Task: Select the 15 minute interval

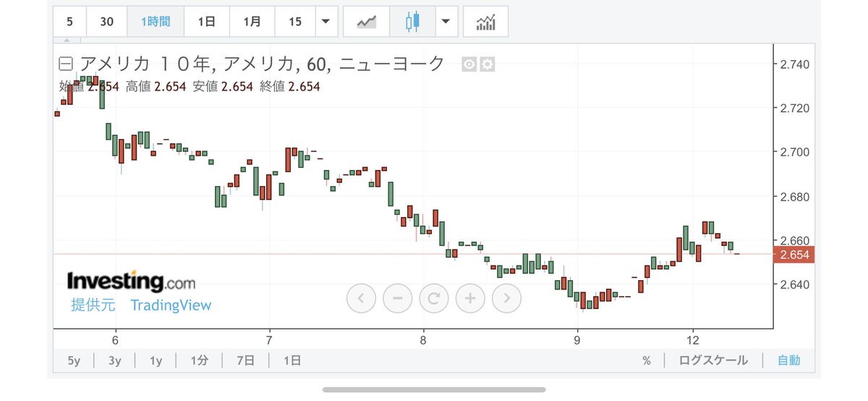Action: click(x=295, y=22)
